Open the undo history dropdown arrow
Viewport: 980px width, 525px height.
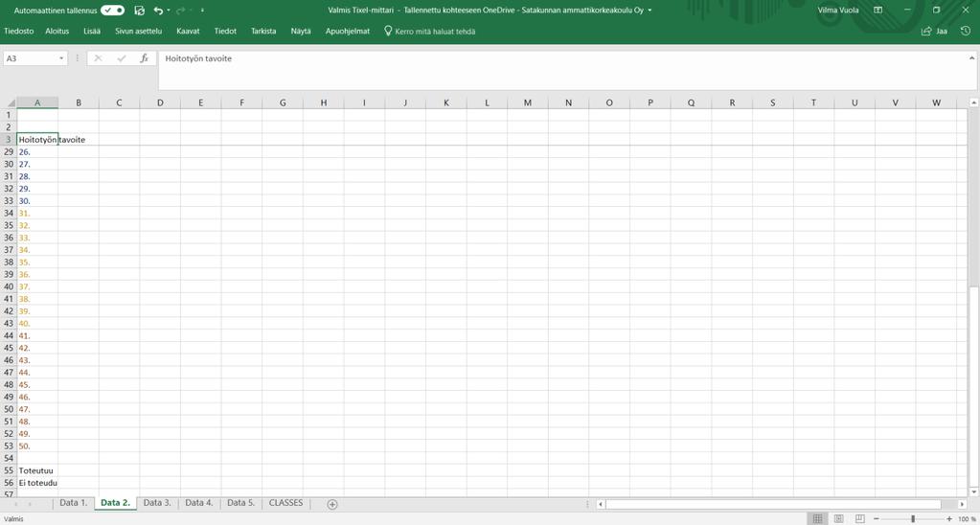(169, 11)
